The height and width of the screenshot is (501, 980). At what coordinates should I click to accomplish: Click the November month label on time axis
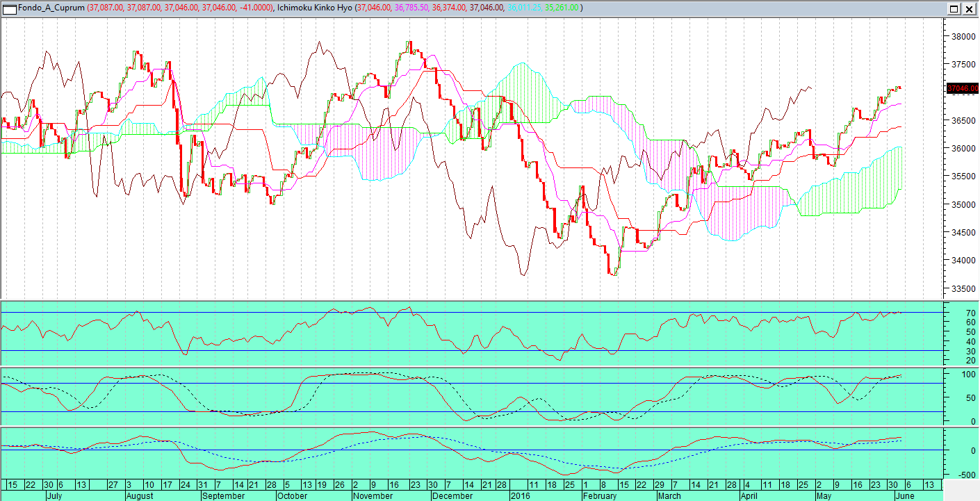tap(373, 496)
